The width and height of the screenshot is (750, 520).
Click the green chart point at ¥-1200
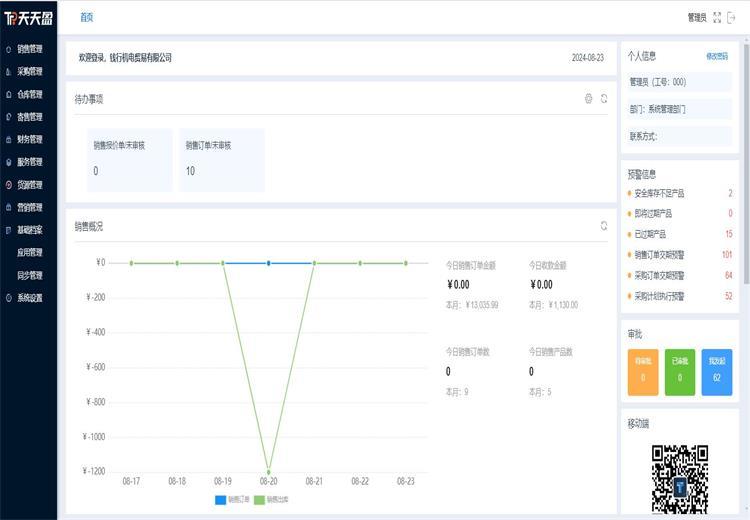click(268, 472)
